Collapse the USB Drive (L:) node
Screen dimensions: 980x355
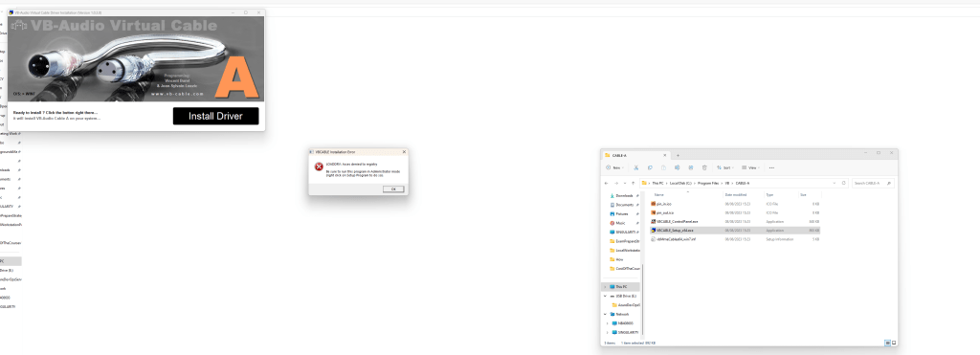click(x=605, y=296)
